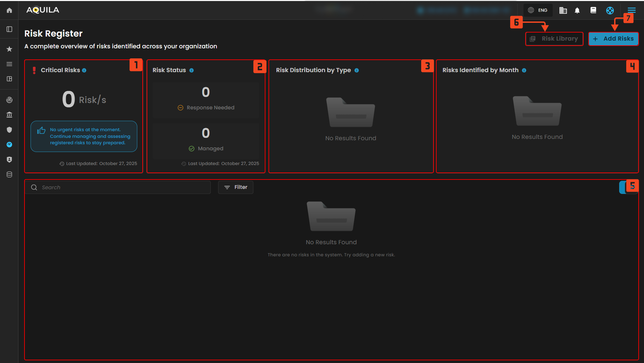Open the database icon in sidebar
Viewport: 644px width, 363px height.
(9, 174)
